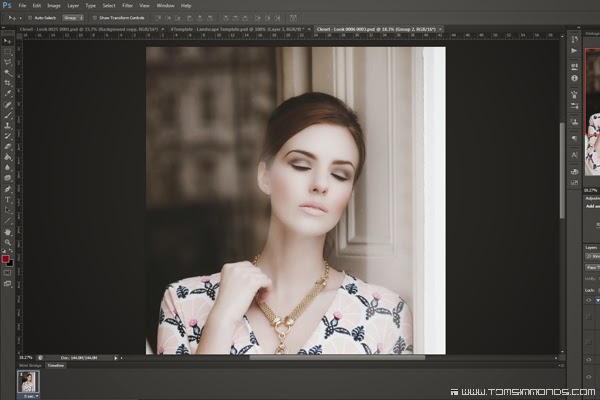The image size is (600, 400).
Task: Click the default/switch colors mini icon
Action: tap(4, 251)
